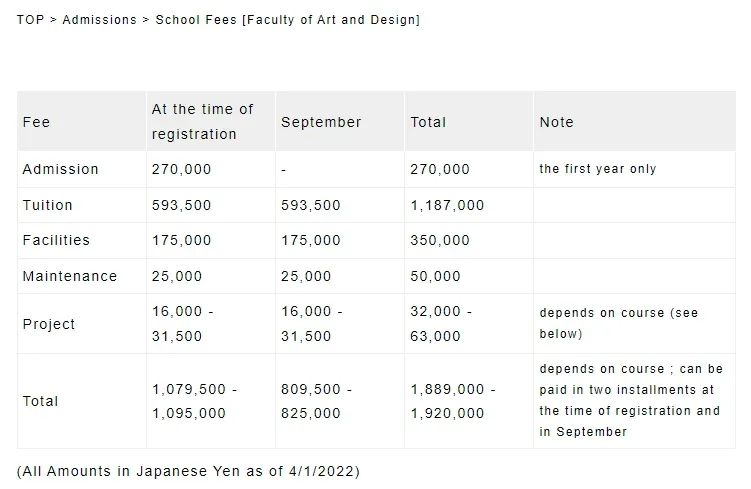
Task: Click the Tuition row label
Action: (x=47, y=205)
